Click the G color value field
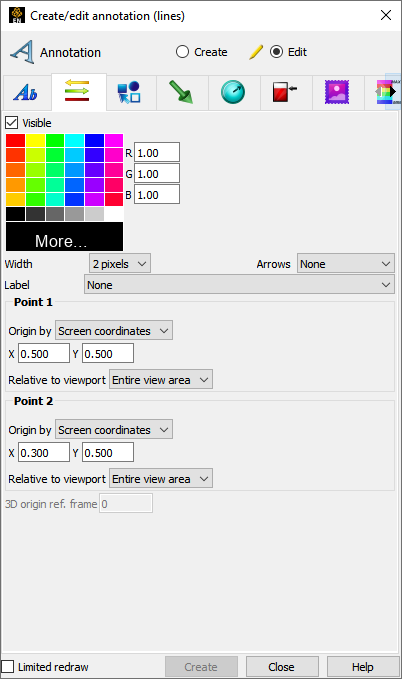Image resolution: width=402 pixels, height=679 pixels. pos(157,174)
